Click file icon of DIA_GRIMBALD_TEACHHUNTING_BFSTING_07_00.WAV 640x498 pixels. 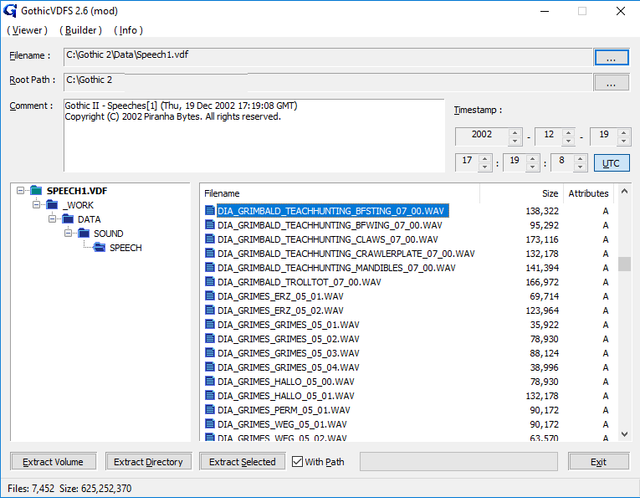coord(210,211)
